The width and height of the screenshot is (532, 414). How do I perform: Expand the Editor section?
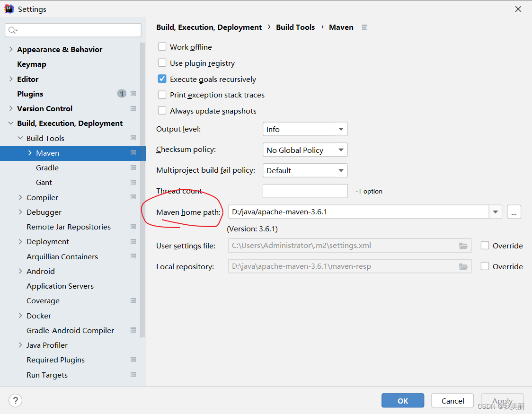11,79
